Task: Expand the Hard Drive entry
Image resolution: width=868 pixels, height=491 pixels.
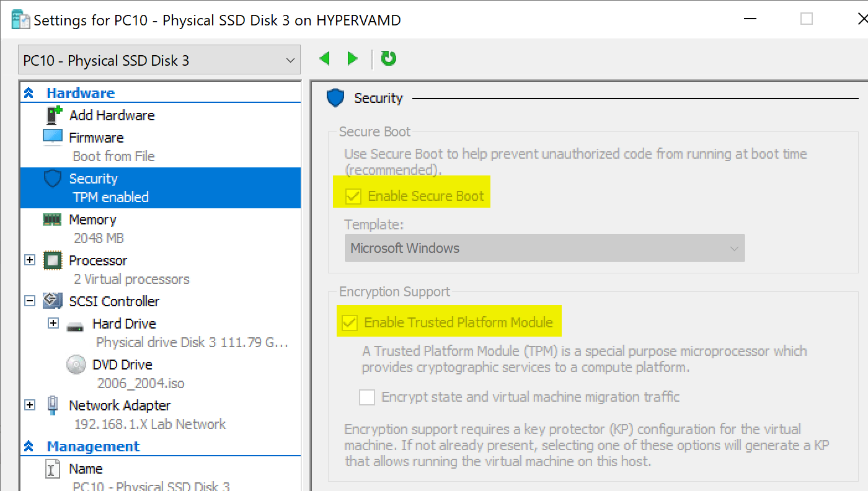Action: pyautogui.click(x=53, y=323)
